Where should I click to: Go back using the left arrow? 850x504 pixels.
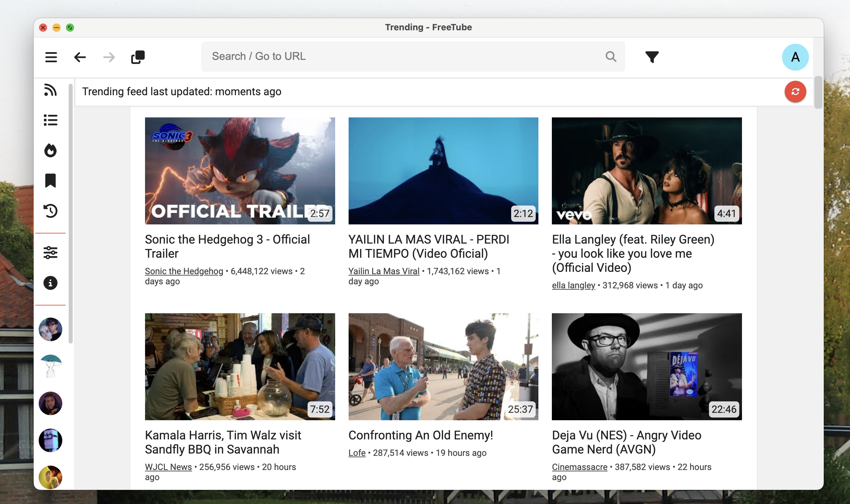[x=80, y=57]
